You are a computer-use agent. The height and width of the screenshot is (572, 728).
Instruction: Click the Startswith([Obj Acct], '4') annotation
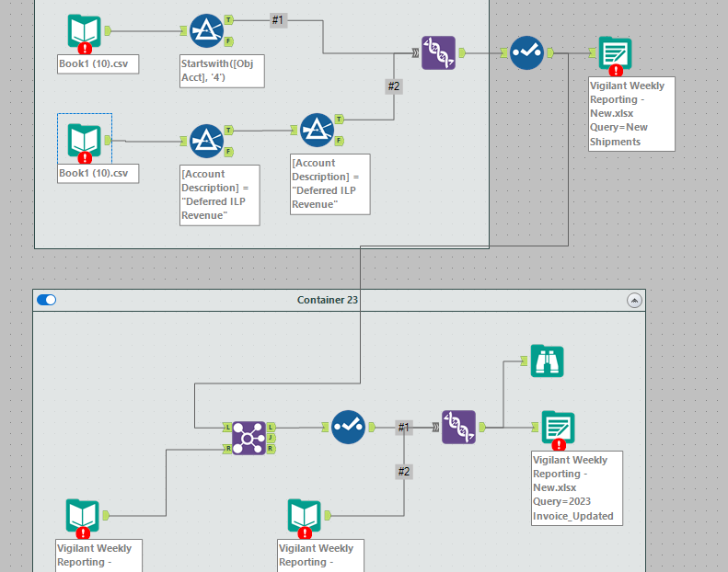222,71
